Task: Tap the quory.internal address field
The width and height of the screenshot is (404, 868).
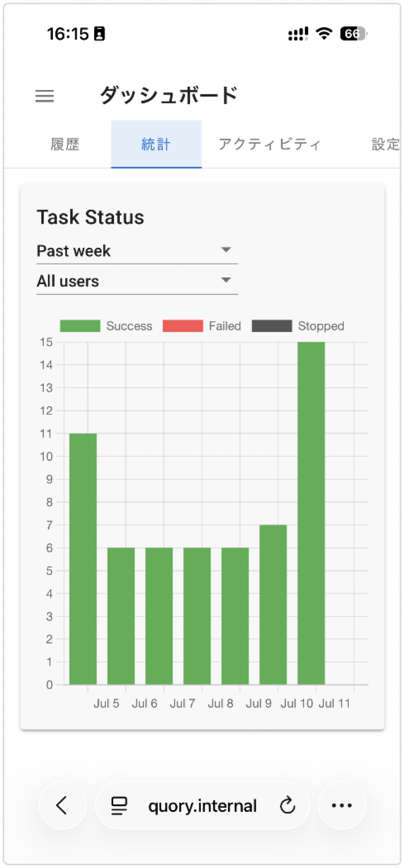Action: [x=202, y=805]
